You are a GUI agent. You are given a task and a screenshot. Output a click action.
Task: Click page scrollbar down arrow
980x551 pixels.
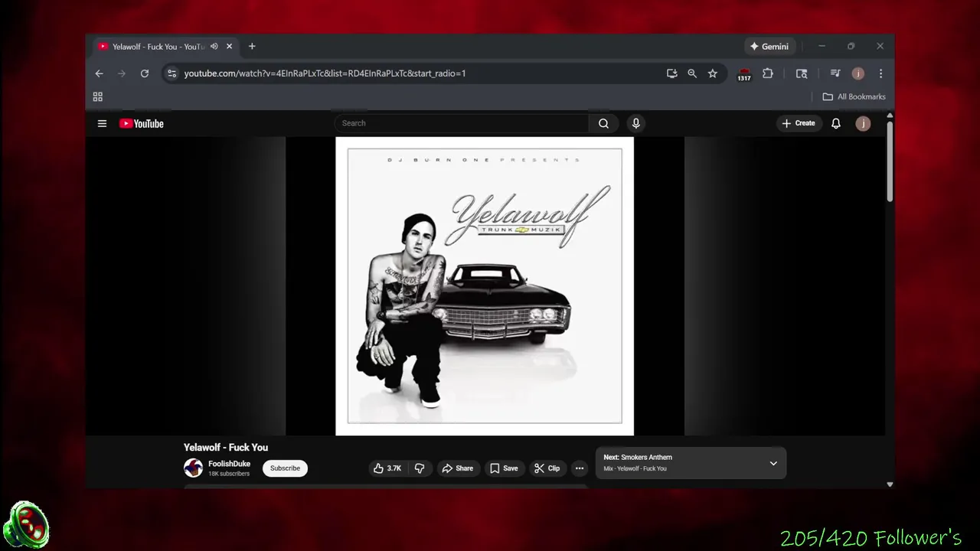tap(890, 484)
